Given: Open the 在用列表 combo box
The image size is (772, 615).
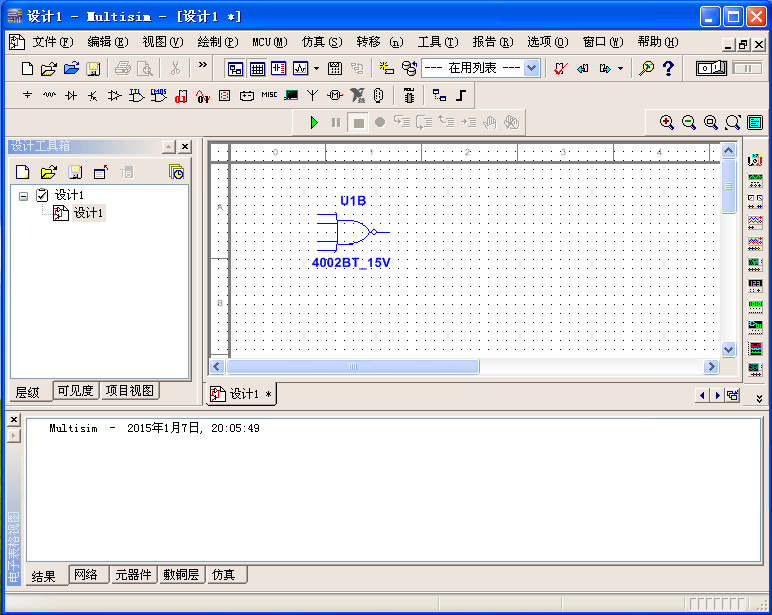Looking at the screenshot, I should click(481, 68).
